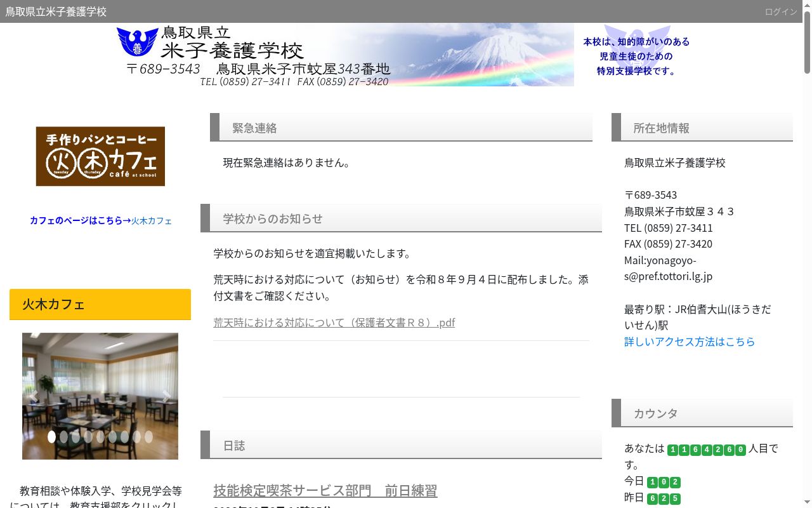This screenshot has height=508, width=812.
Task: Select the first carousel indicator dot
Action: pyautogui.click(x=51, y=437)
